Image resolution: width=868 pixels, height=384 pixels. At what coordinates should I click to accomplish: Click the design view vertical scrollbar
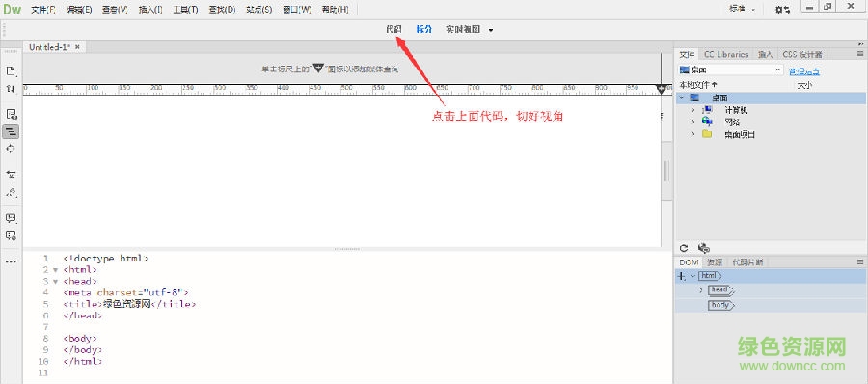coord(667,171)
